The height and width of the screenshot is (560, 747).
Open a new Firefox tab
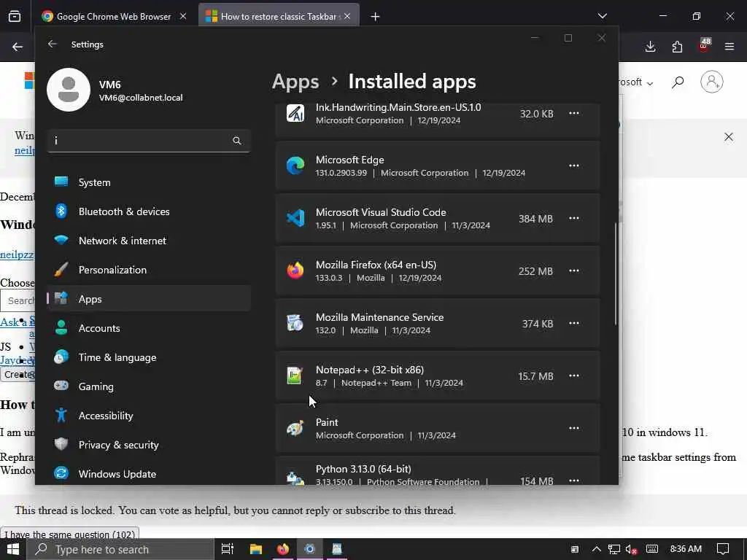376,17
